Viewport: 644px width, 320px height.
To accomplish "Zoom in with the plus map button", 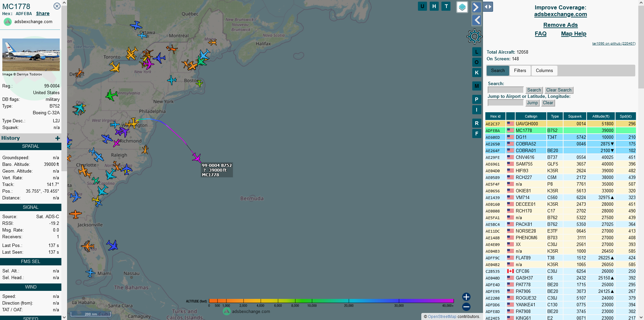I will [x=466, y=297].
